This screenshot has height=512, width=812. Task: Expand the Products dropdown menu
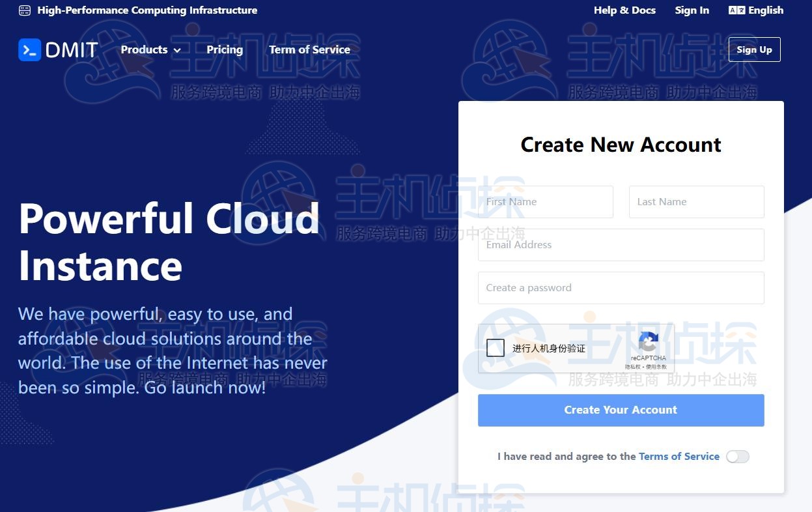tap(151, 50)
